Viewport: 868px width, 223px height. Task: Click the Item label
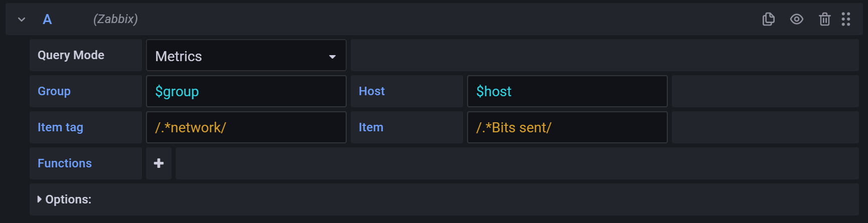pos(371,127)
